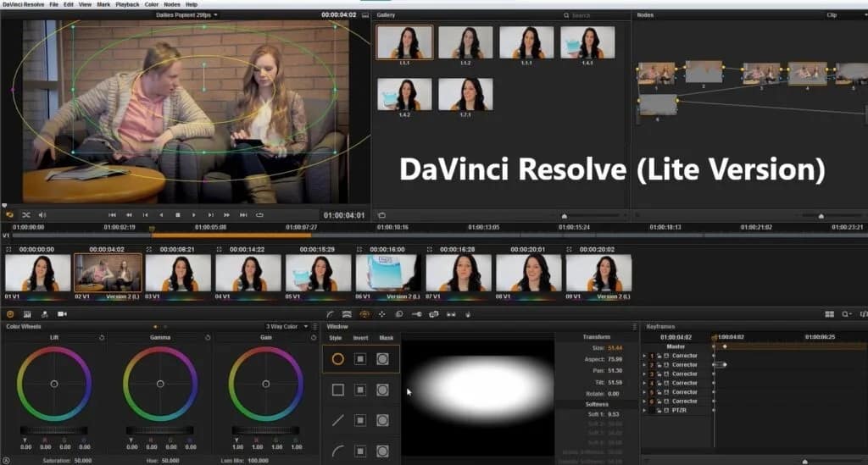
Task: Open the Blur palette icon
Action: click(x=399, y=314)
